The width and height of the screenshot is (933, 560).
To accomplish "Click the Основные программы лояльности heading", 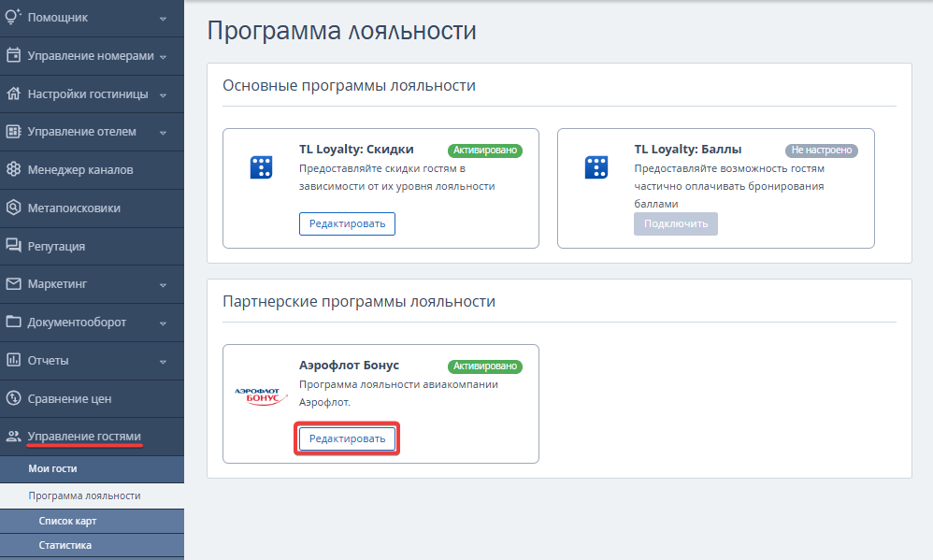I will (349, 86).
